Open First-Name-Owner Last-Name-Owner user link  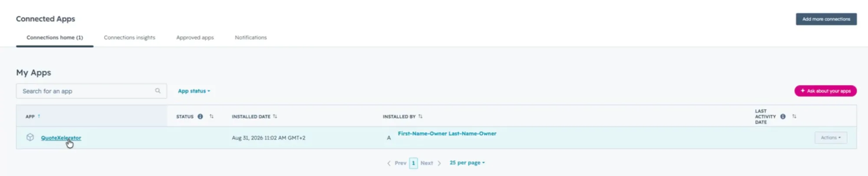[447, 133]
